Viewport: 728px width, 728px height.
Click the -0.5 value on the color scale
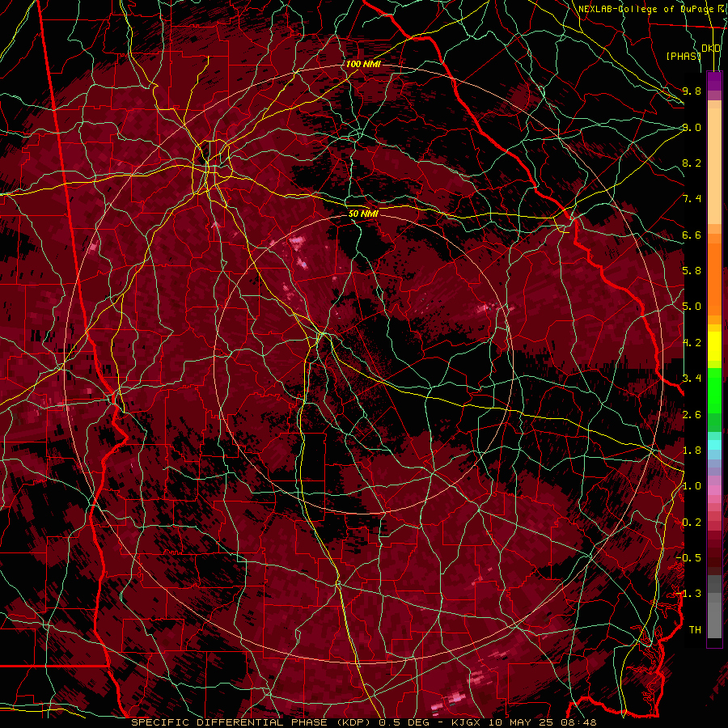(688, 558)
